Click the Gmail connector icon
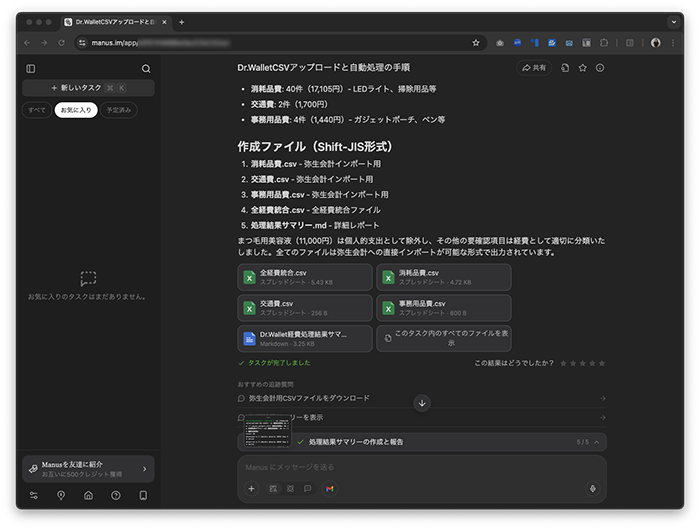The image size is (700, 529). coord(329,489)
